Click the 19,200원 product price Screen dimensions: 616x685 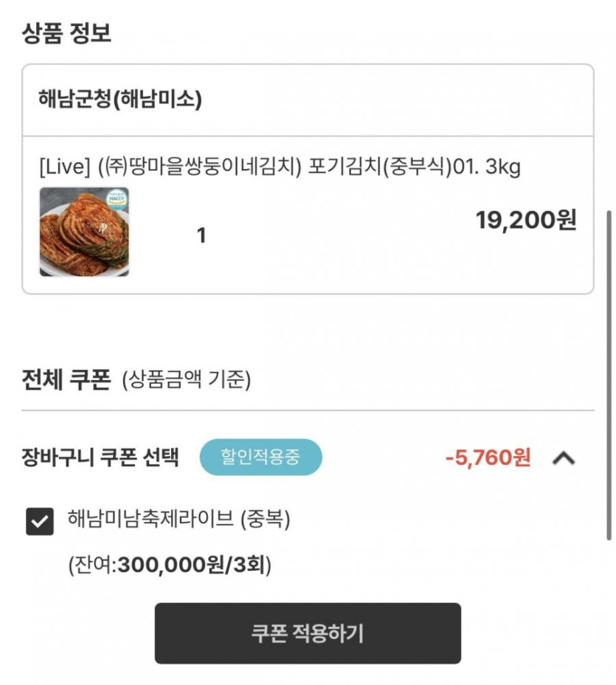(x=526, y=220)
